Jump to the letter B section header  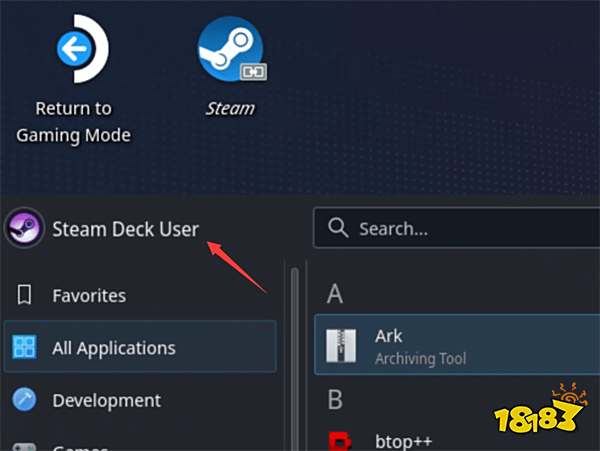pos(335,399)
